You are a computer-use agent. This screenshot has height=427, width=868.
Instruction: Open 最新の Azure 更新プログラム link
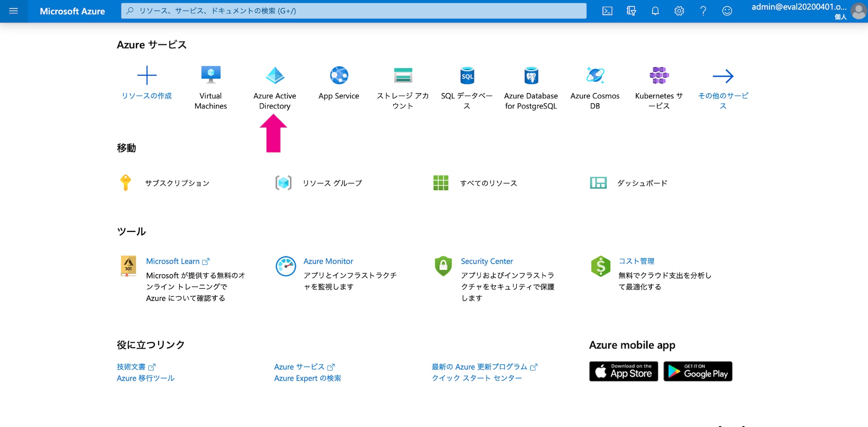click(x=485, y=367)
